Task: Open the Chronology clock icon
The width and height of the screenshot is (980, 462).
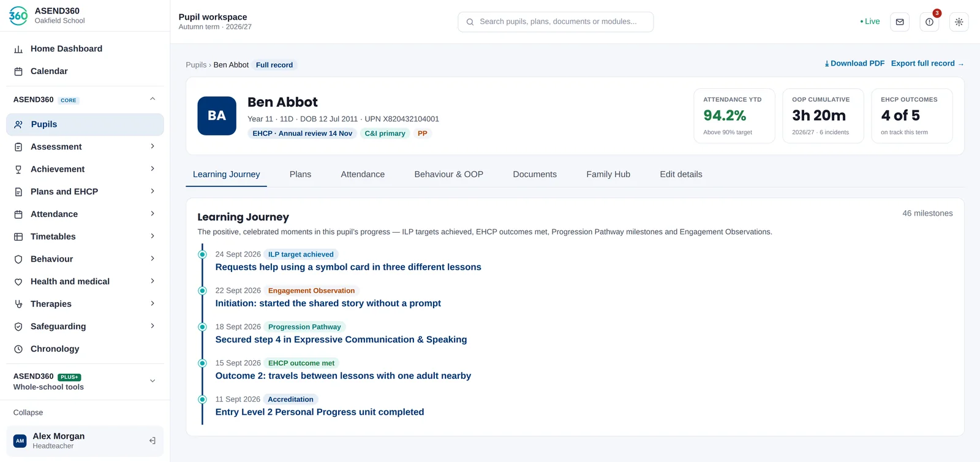Action: (18, 349)
